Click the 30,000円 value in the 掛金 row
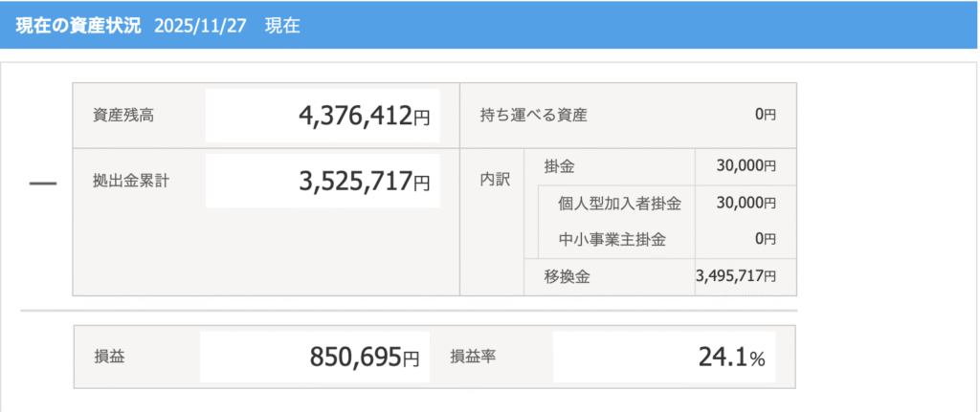Screen dimensions: 980x412 pyautogui.click(x=746, y=166)
